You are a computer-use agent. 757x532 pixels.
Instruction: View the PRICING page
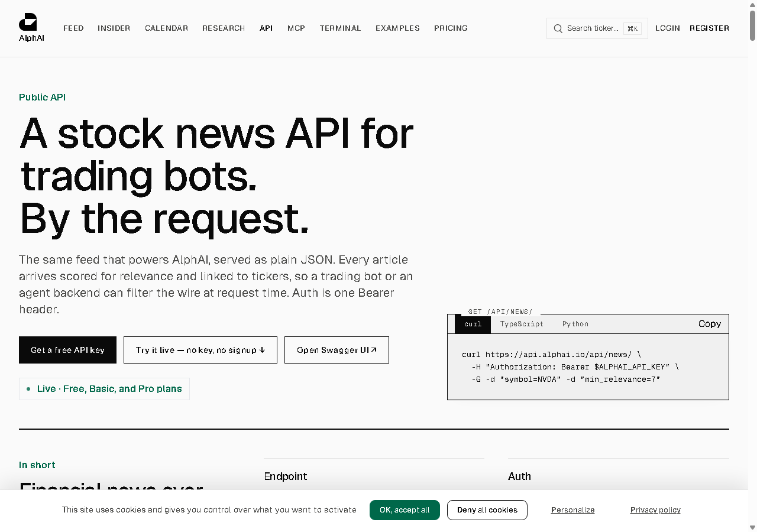451,28
